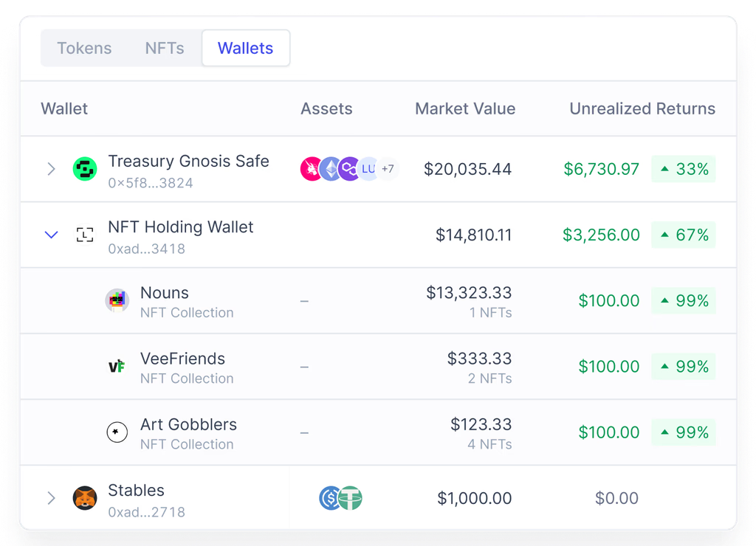This screenshot has height=546, width=756.
Task: Click the Art Gobblers collection icon
Action: pos(117,432)
